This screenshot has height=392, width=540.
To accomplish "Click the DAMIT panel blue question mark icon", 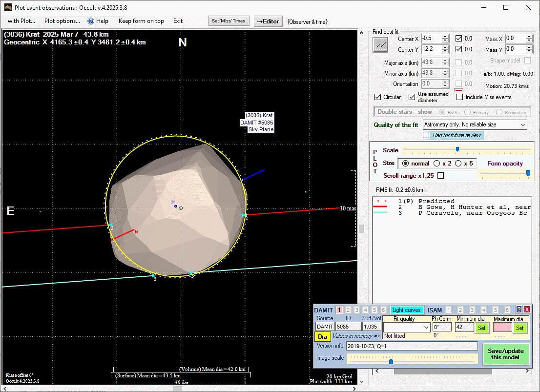I will point(519,309).
